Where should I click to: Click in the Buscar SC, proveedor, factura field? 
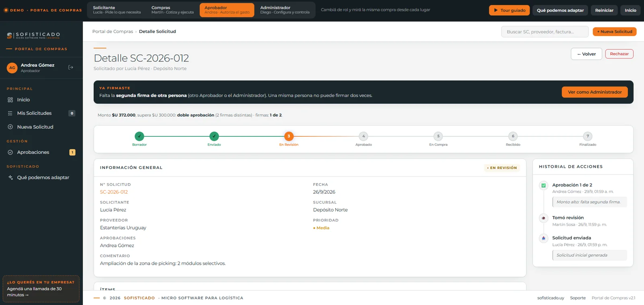pos(545,32)
